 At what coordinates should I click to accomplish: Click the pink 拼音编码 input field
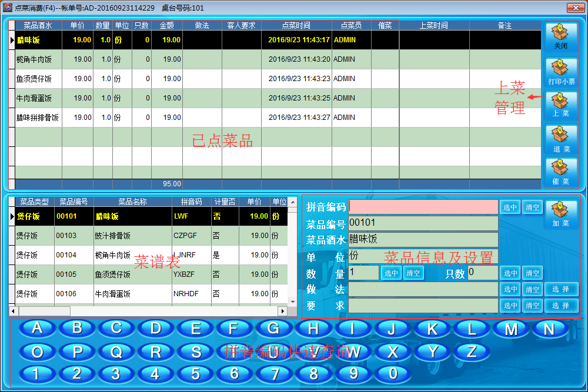pos(423,207)
